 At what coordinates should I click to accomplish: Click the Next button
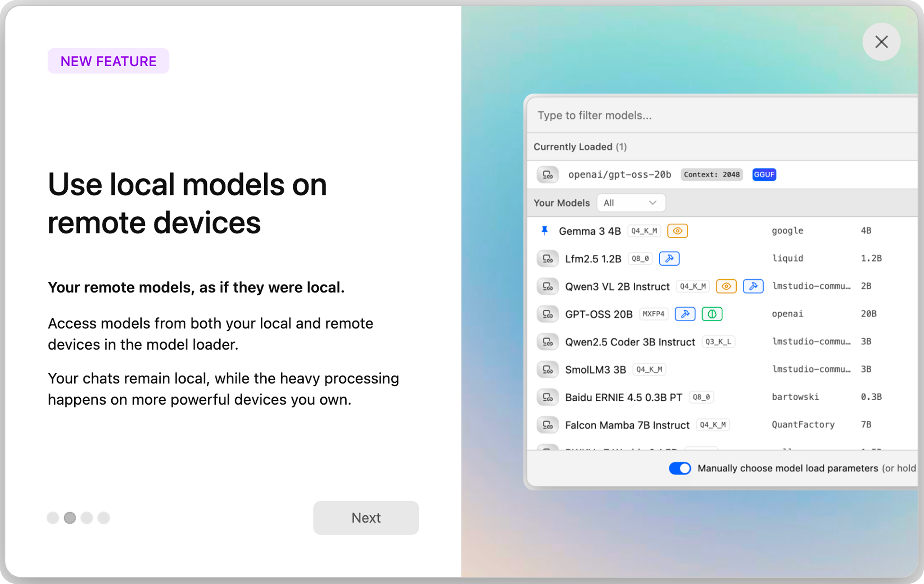click(366, 518)
